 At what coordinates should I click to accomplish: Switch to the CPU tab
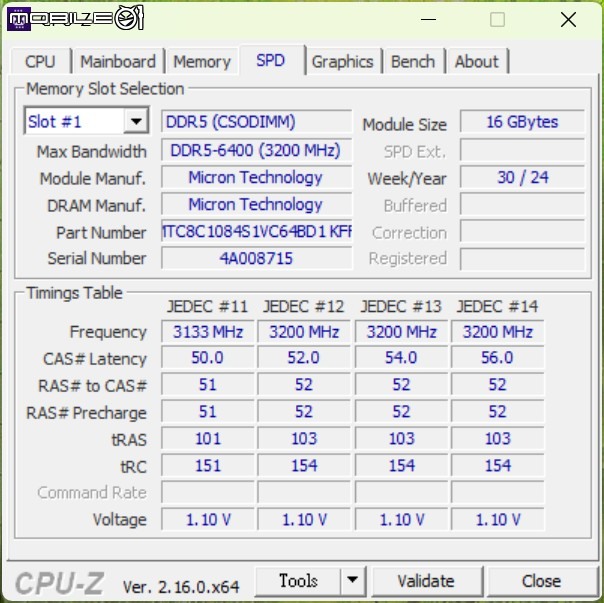click(x=40, y=62)
